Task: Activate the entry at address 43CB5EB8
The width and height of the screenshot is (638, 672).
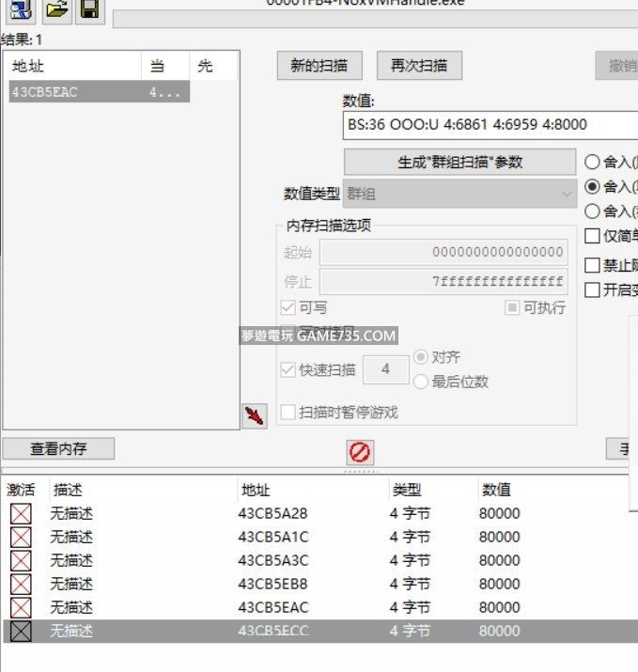Action: point(21,585)
